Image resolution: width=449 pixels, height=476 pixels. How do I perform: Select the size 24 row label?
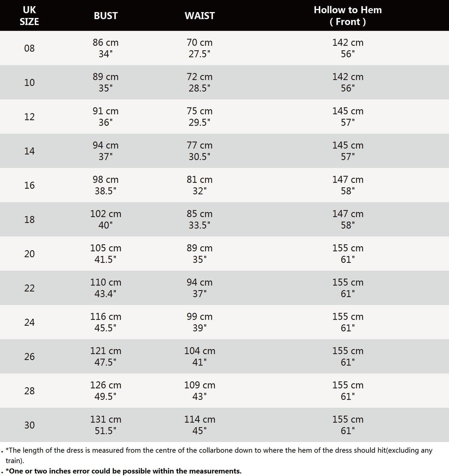coord(29,322)
